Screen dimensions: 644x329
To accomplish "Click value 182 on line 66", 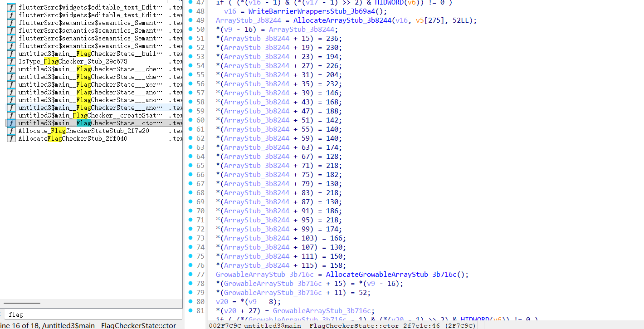I will 332,175.
